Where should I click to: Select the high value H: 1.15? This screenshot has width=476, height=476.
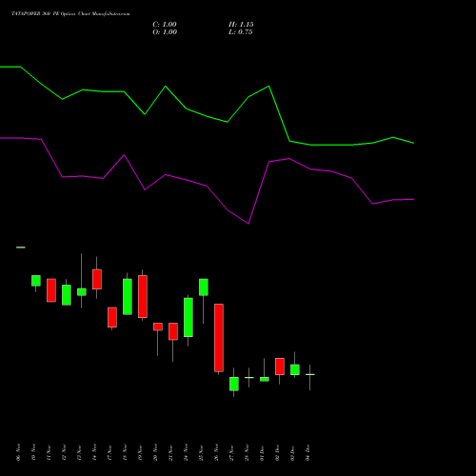point(241,25)
